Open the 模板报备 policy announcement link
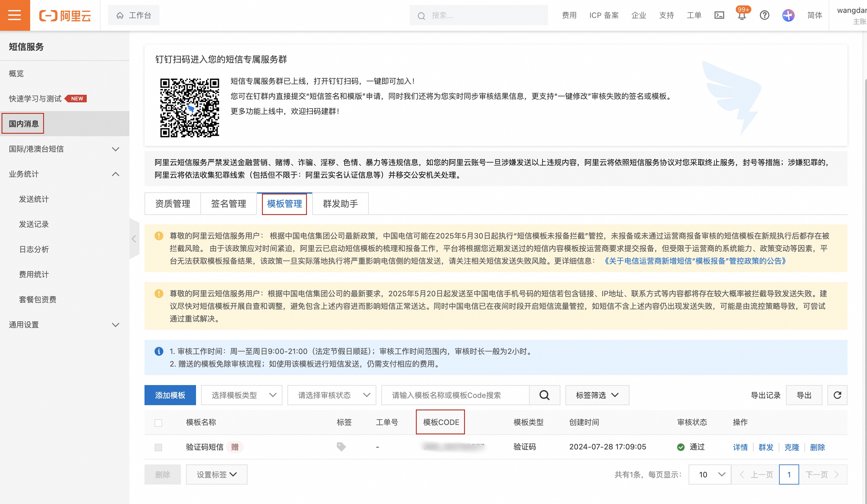 coord(695,261)
